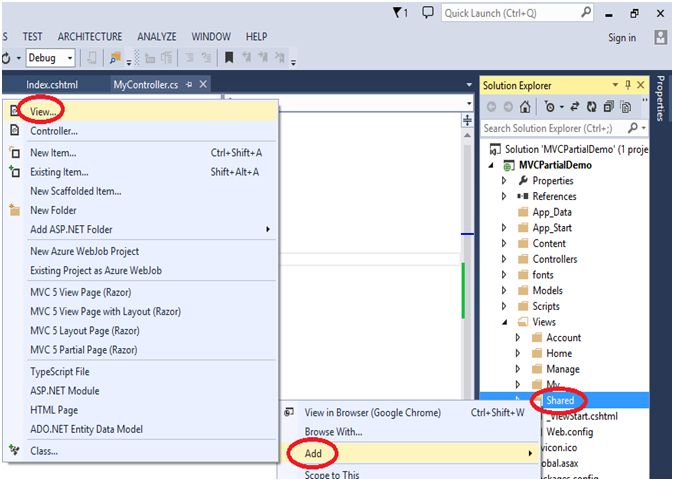This screenshot has height=481, width=674.
Task: Click View in Browser (Google Chrome)
Action: [410, 413]
